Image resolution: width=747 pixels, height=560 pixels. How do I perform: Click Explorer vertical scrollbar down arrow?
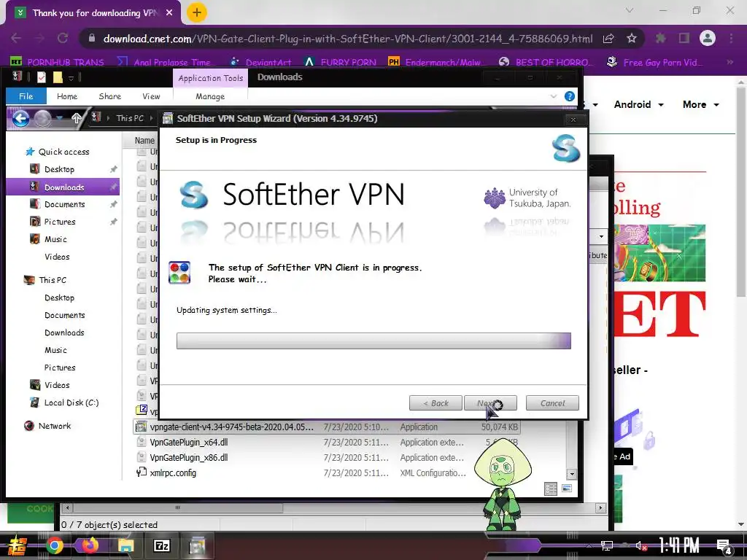coord(572,474)
